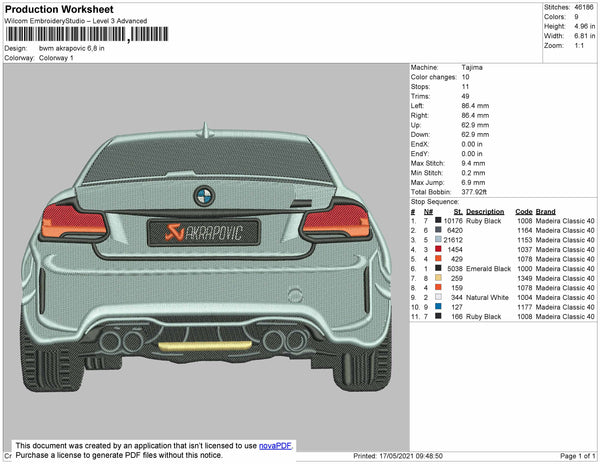Select the Width value 6.81 in

pyautogui.click(x=584, y=36)
